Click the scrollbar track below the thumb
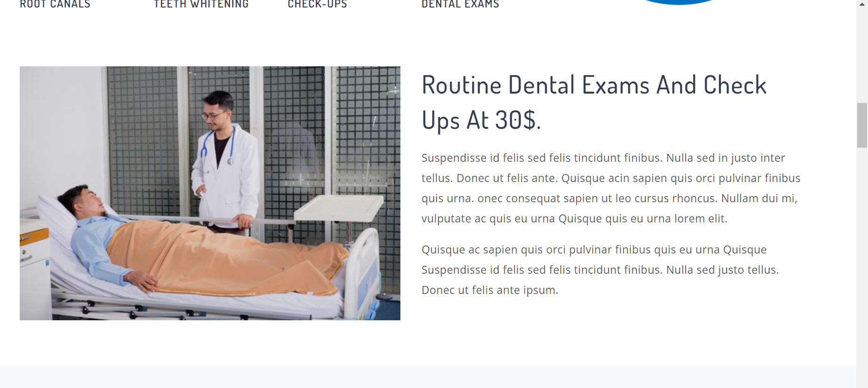Viewport: 868px width, 388px height. click(x=862, y=268)
